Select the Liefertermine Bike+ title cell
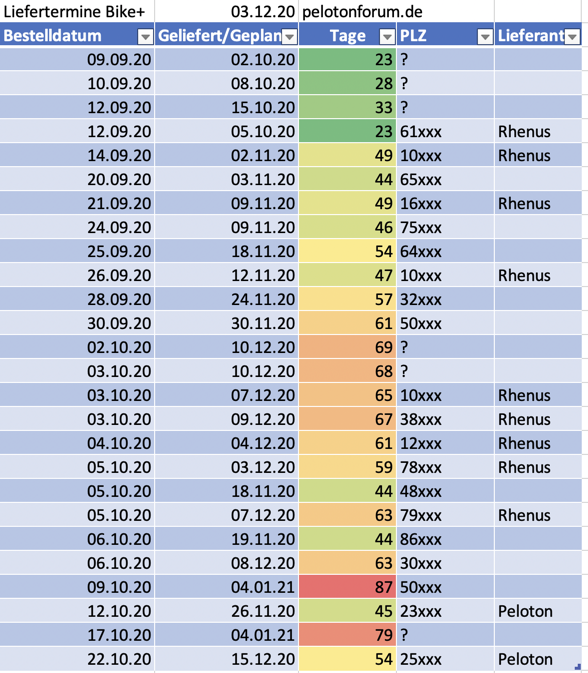The height and width of the screenshot is (673, 588). 77,12
